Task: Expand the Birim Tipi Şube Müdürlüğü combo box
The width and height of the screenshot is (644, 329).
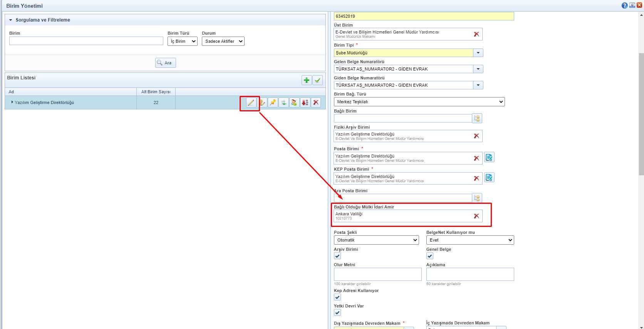Action: tap(478, 53)
